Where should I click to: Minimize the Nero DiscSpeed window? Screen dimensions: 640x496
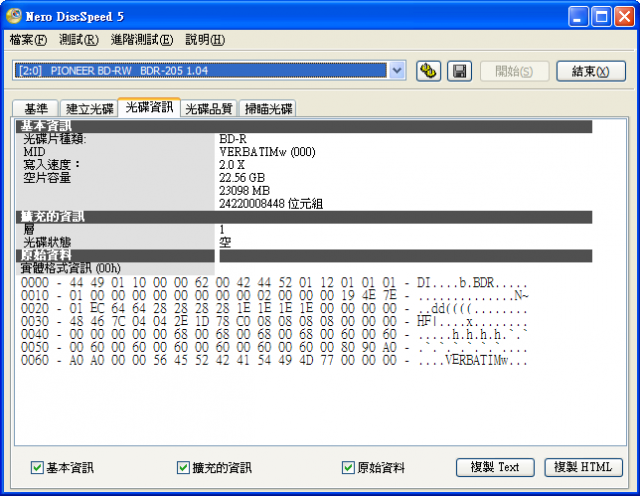click(578, 17)
